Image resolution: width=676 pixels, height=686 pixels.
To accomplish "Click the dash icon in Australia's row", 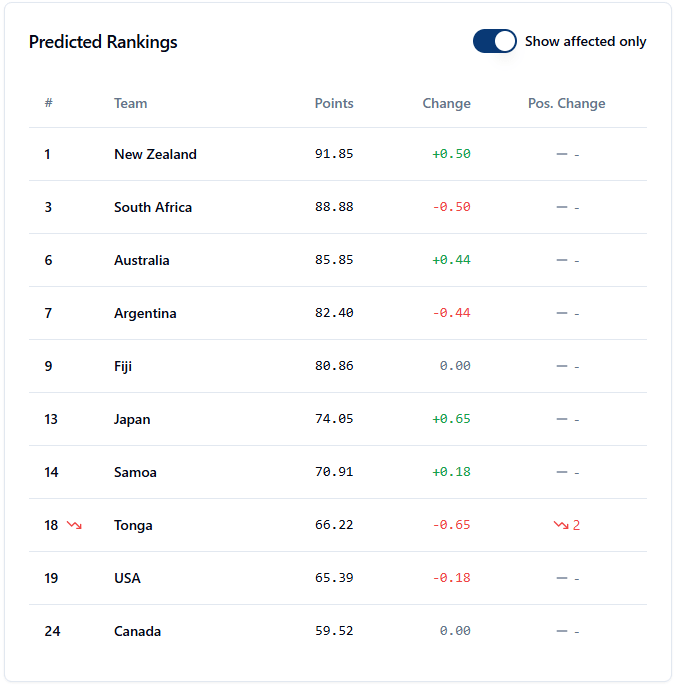I will (x=562, y=260).
